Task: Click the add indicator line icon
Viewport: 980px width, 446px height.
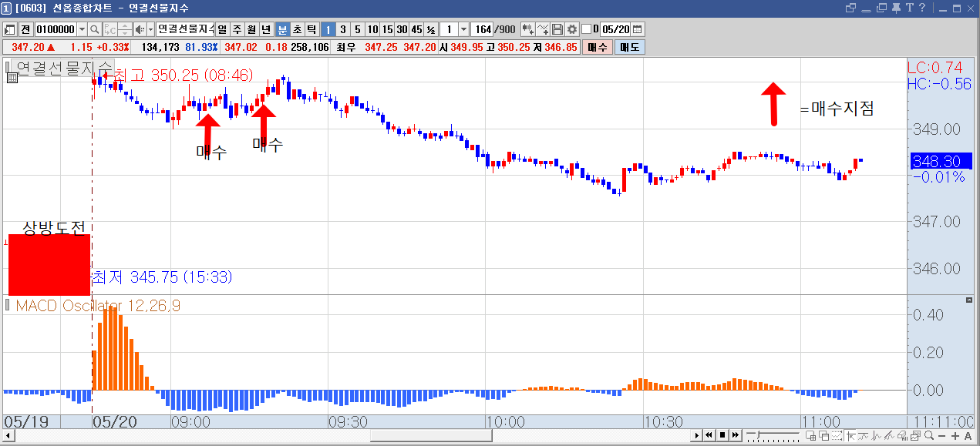Action: (544, 29)
